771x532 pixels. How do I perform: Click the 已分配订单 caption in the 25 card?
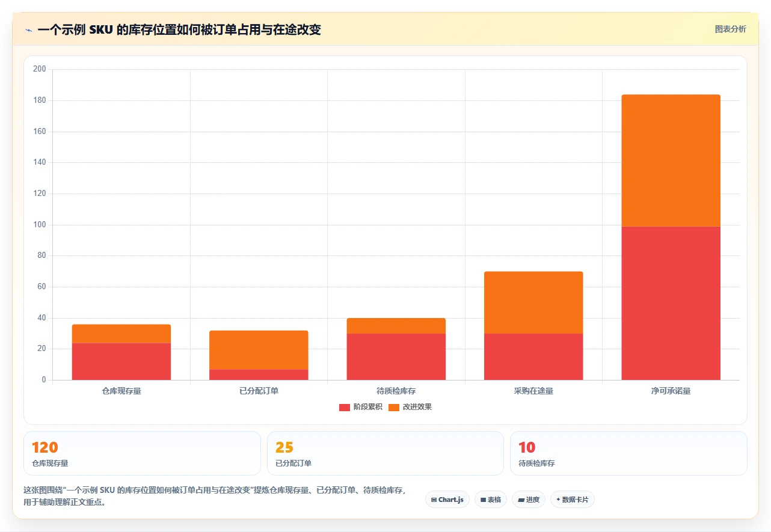293,463
